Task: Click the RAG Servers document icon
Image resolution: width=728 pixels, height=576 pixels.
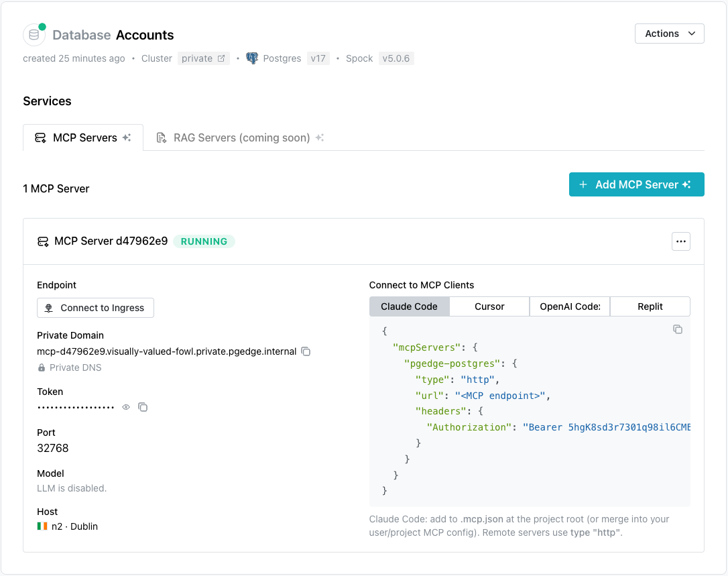Action: click(x=161, y=138)
